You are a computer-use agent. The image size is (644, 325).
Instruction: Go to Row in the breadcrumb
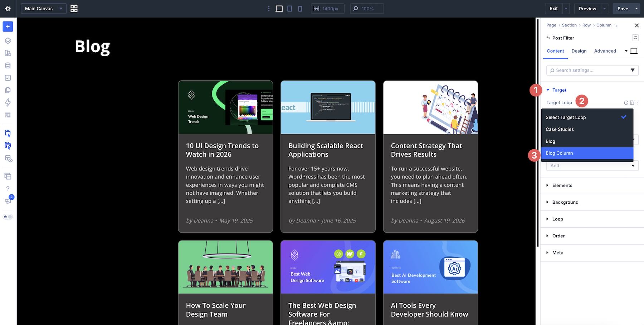[x=586, y=25]
